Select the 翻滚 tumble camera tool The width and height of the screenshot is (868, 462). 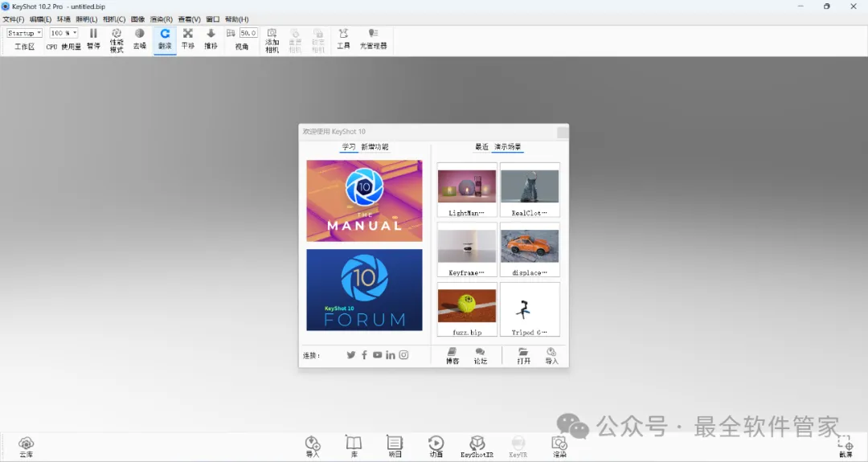(x=165, y=39)
